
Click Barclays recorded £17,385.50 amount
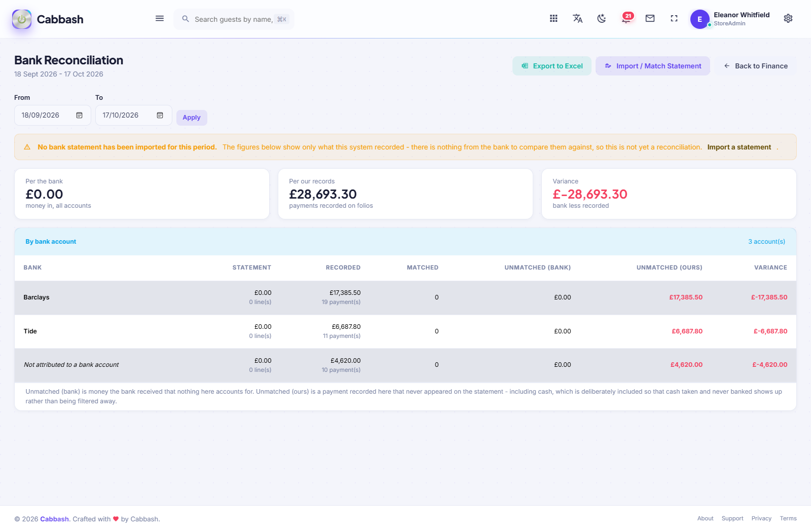(345, 293)
